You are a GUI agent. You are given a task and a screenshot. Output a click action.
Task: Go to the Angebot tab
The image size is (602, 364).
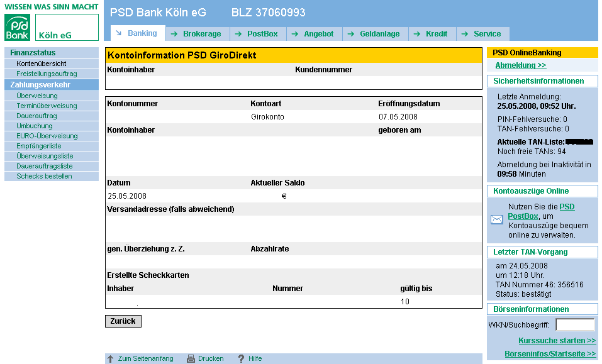[x=315, y=34]
